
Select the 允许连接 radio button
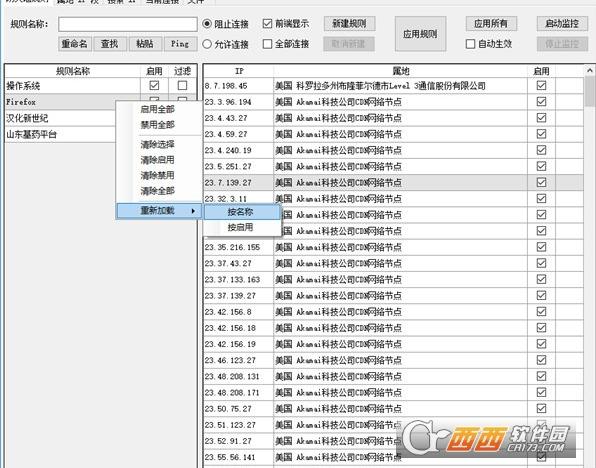click(207, 44)
